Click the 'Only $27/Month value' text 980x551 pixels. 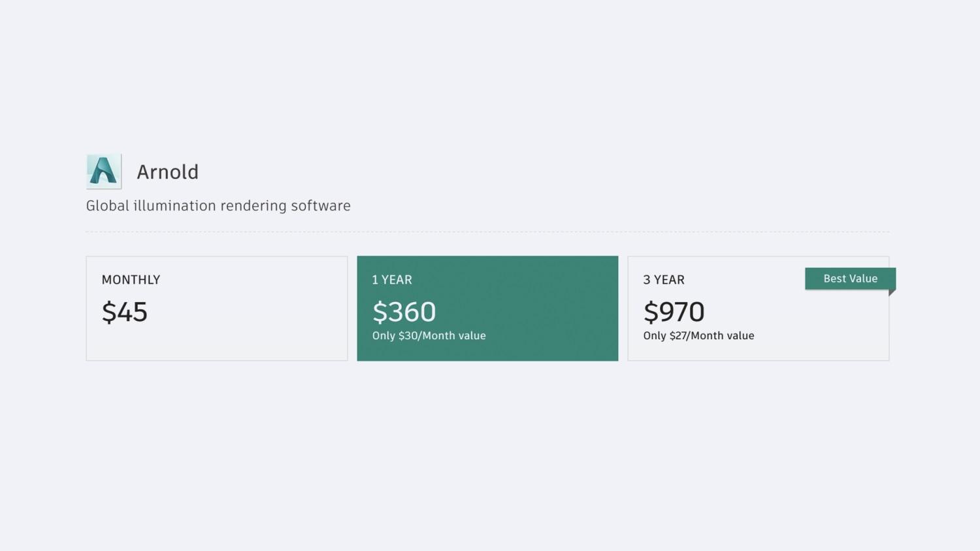[x=698, y=336]
